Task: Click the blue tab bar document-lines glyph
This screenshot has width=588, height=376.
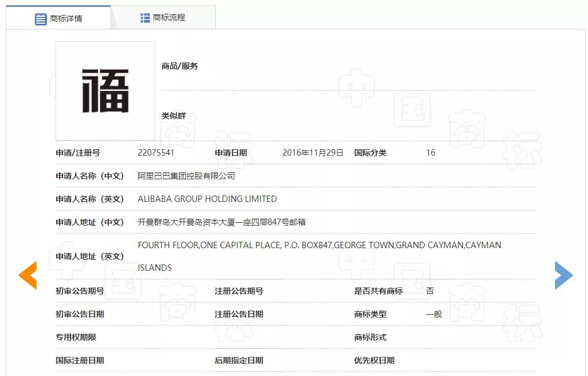Action: [x=40, y=18]
